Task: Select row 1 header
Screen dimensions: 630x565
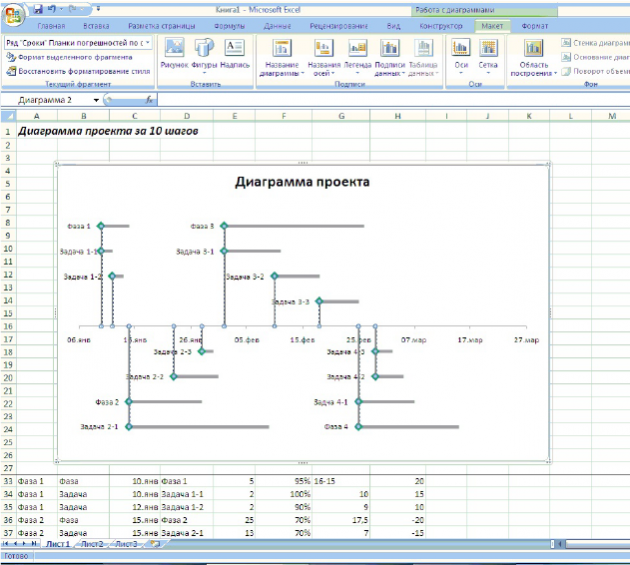Action: (8, 131)
